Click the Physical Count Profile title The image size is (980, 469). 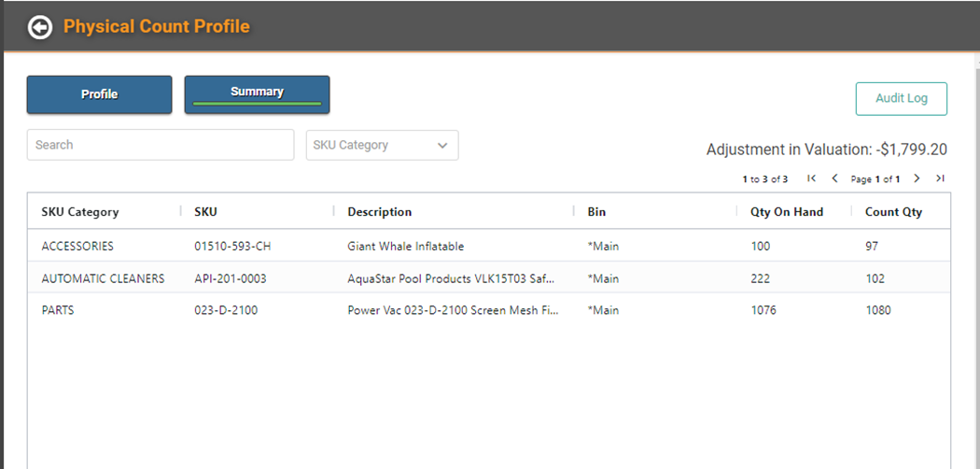pos(156,26)
